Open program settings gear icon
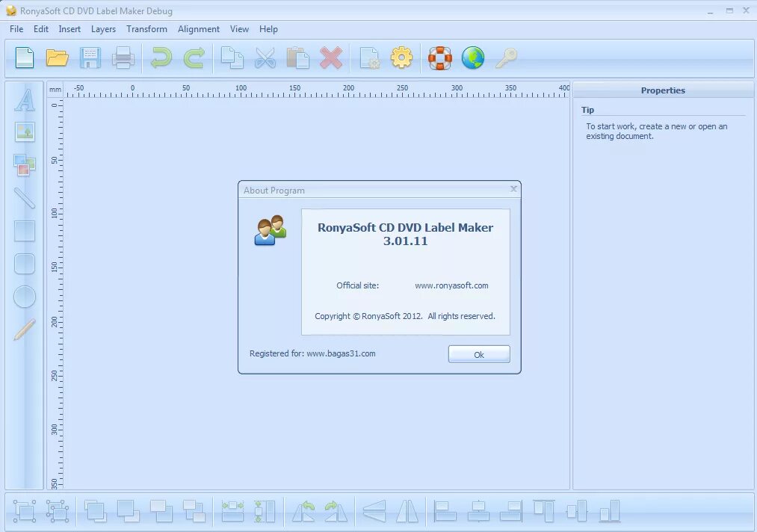The image size is (757, 532). click(x=402, y=58)
